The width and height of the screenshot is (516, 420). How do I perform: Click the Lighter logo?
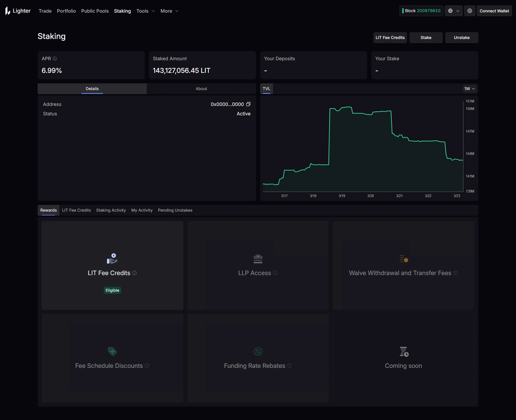[x=17, y=11]
